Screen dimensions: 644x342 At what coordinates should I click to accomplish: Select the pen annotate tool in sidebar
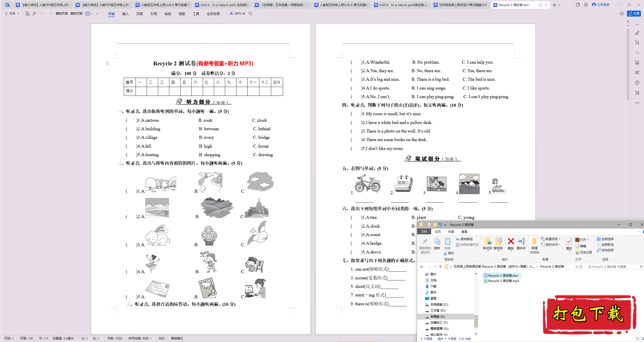[637, 33]
